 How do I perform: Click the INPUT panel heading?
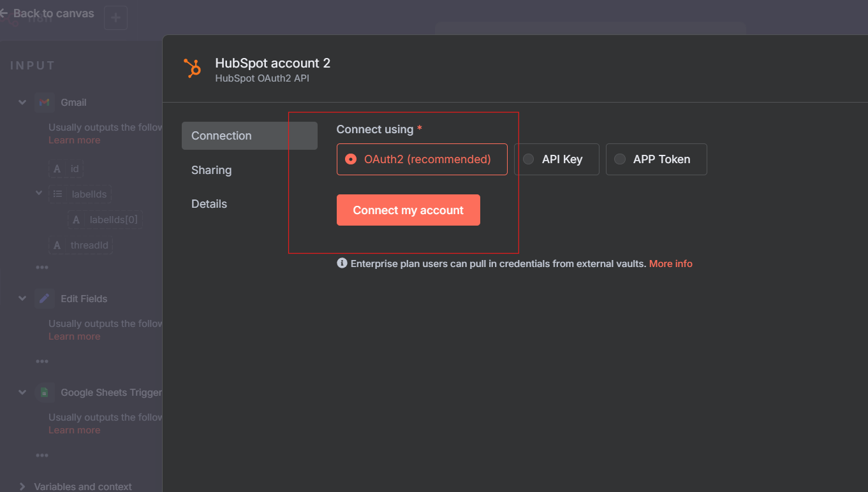(x=33, y=66)
